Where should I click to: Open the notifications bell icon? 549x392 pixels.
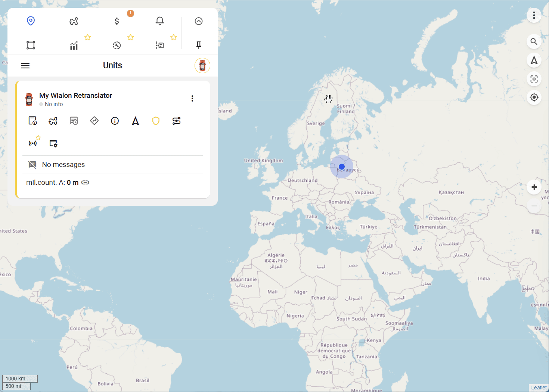[160, 21]
